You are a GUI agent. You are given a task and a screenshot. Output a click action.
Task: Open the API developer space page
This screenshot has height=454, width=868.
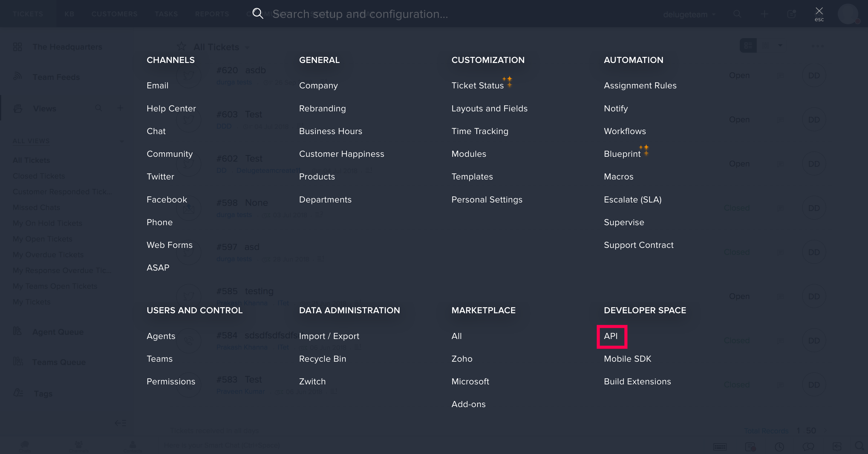point(611,336)
